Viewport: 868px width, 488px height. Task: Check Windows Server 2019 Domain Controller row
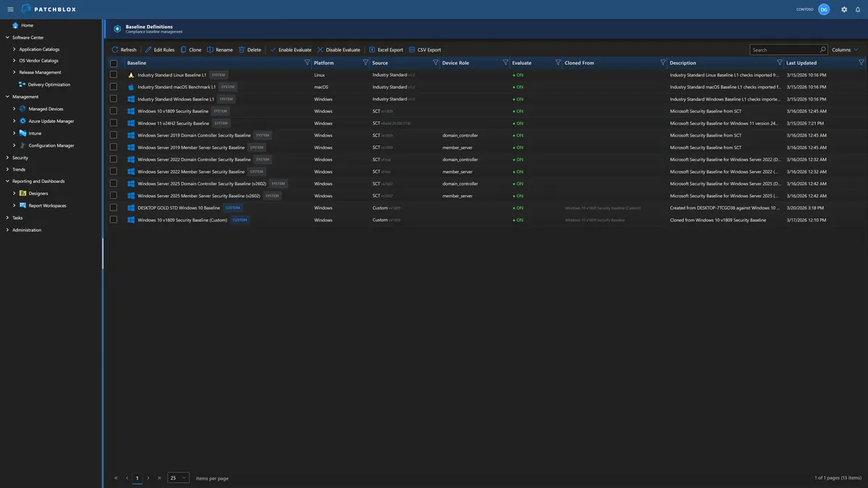(114, 135)
